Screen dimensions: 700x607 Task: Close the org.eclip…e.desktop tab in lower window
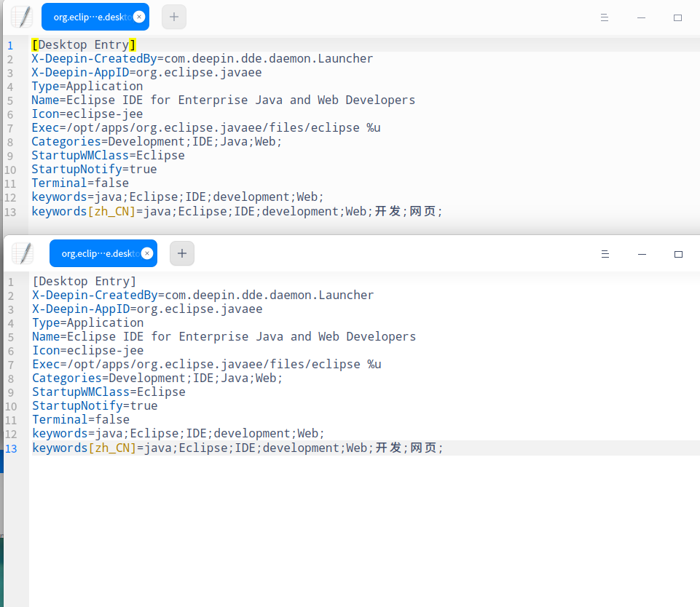click(147, 253)
